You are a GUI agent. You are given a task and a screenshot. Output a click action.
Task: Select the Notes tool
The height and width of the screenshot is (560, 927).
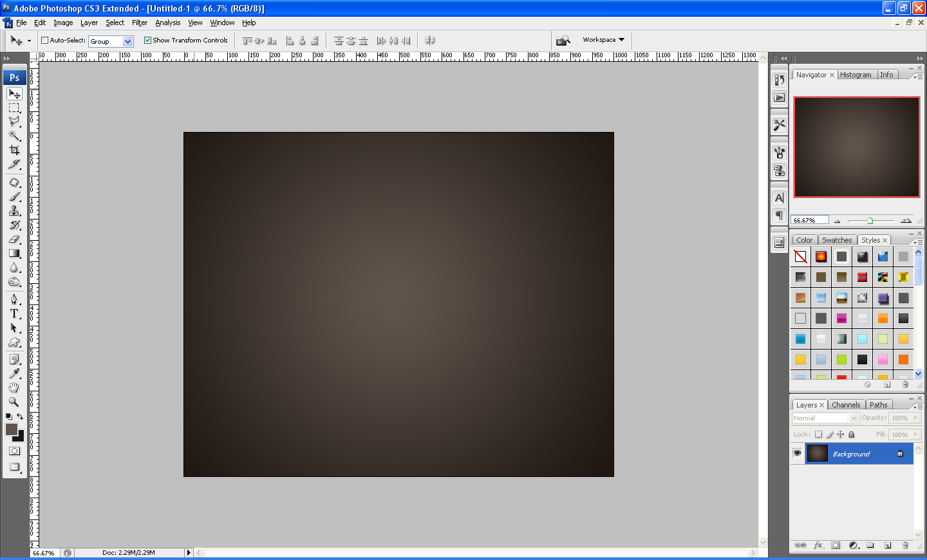[x=14, y=359]
